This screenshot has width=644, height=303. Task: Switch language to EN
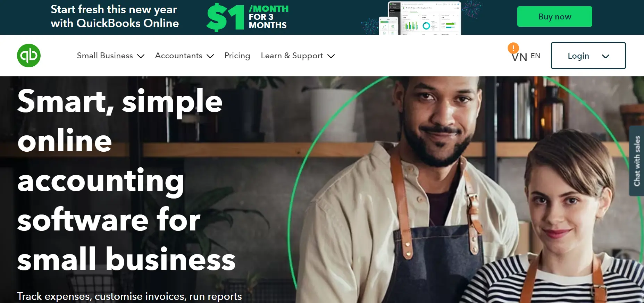point(535,56)
